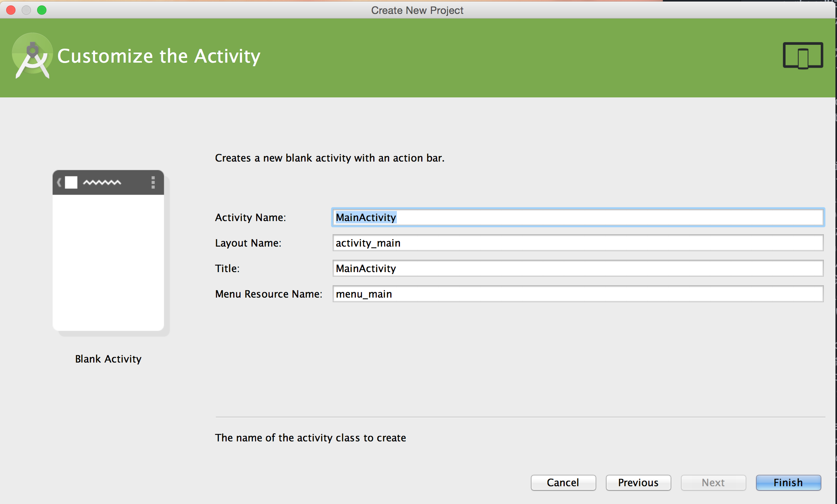
Task: Click the phone and tablet form factor icon
Action: point(803,56)
